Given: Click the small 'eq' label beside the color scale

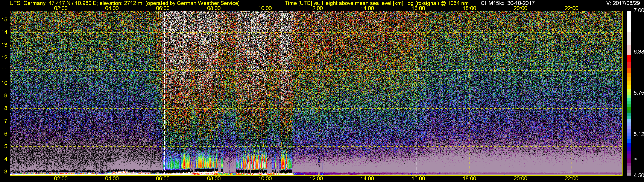Looking at the screenshot, I should point(636,159).
